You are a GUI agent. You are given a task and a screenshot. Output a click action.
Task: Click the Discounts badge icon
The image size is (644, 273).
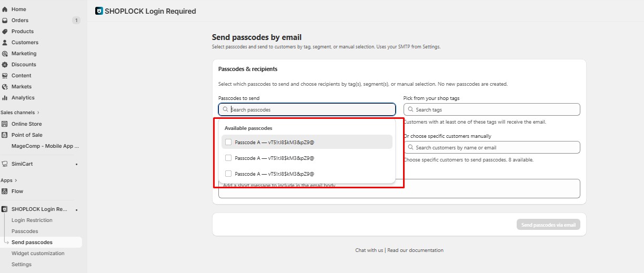tap(5, 65)
